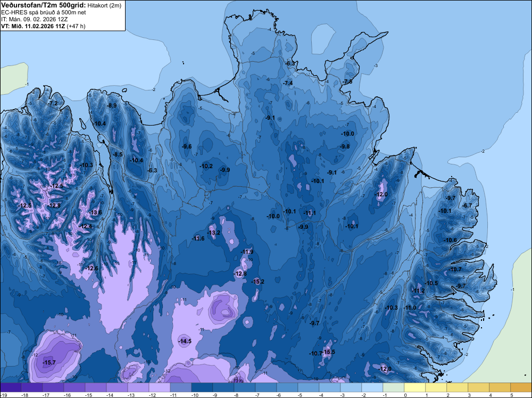Select the pale green legend swatch between -1 and 0

[x=393, y=387]
